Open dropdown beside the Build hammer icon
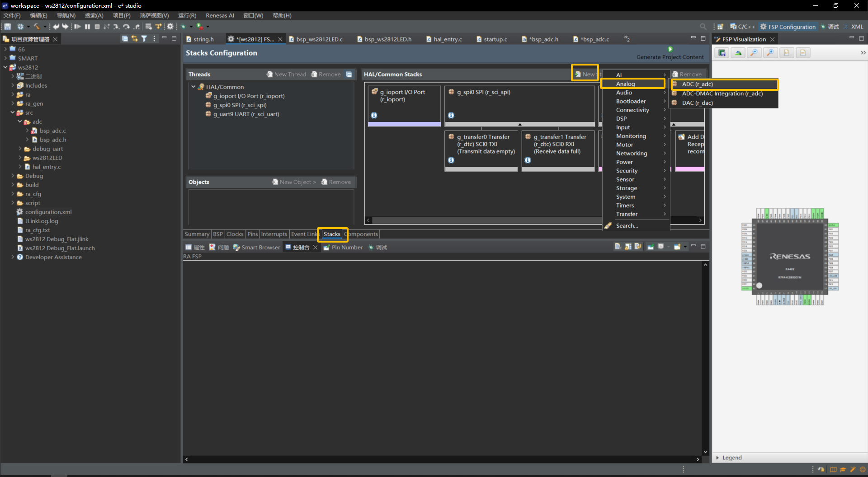 [x=45, y=27]
